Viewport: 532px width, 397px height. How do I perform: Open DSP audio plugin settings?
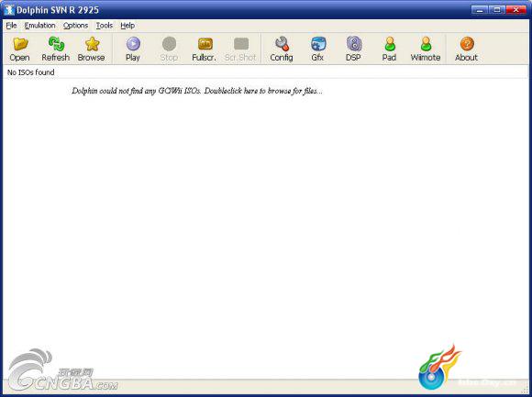[353, 50]
